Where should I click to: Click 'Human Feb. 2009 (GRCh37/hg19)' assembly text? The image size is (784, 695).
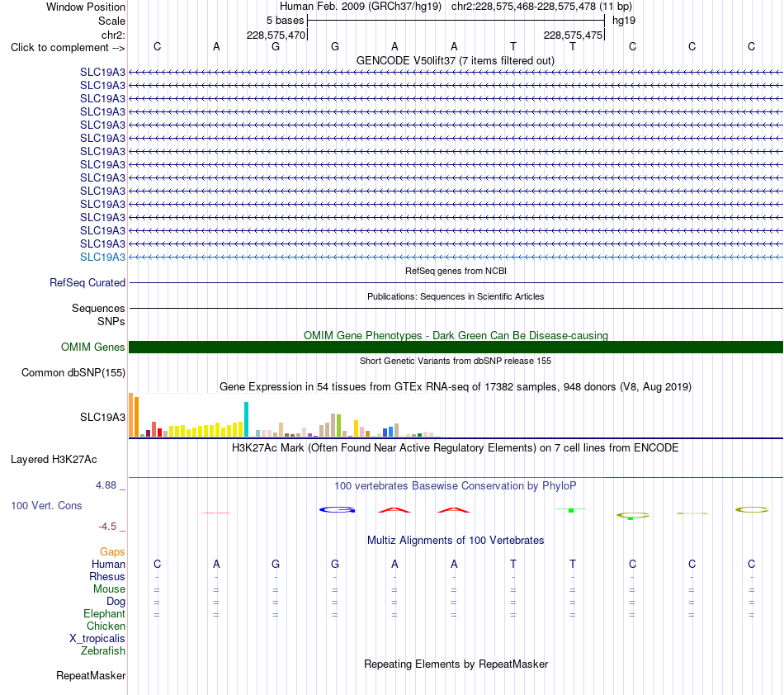361,7
